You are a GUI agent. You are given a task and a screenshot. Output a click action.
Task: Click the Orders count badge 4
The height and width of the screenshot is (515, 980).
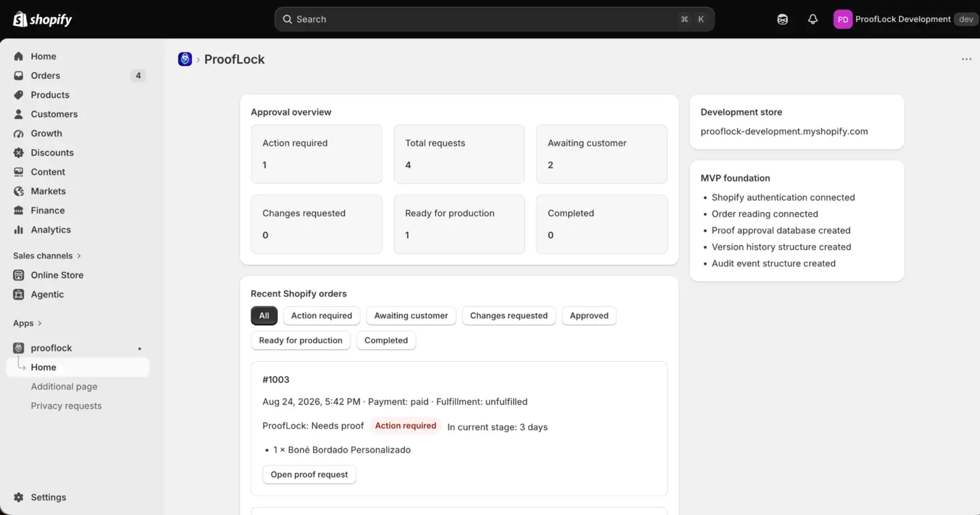pos(138,76)
